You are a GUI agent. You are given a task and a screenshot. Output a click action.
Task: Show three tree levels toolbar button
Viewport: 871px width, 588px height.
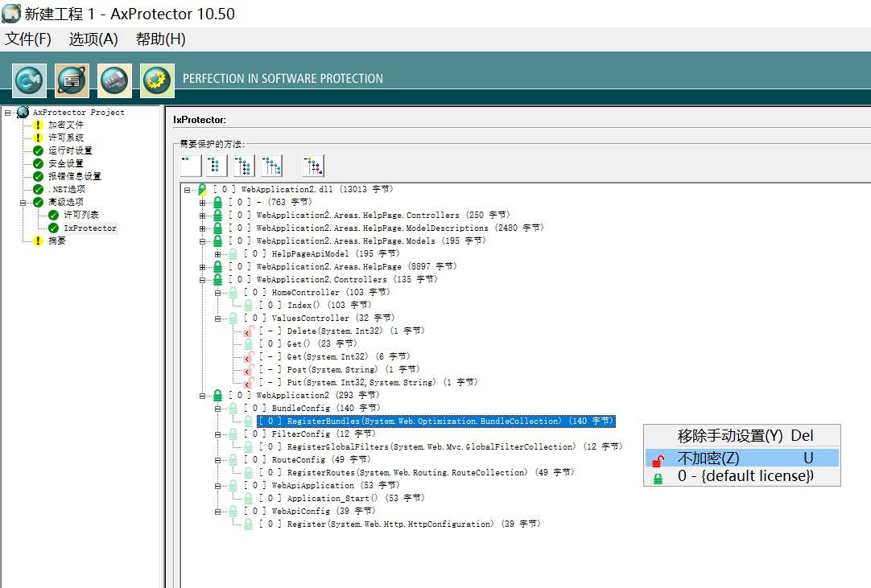(x=245, y=166)
